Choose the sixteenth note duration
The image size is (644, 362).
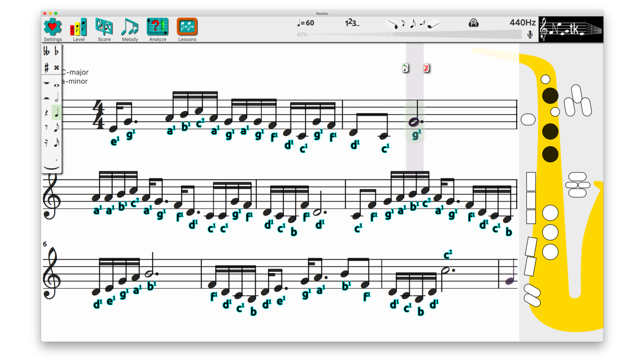(x=57, y=143)
